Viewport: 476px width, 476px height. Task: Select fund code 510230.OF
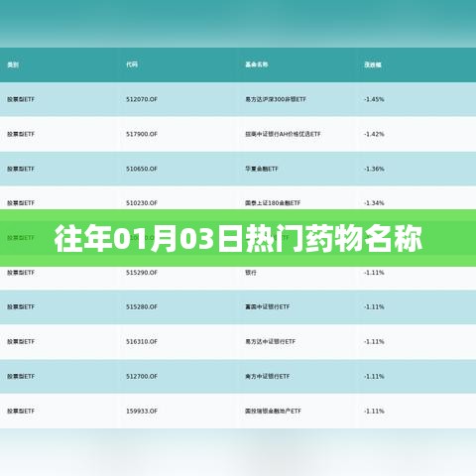click(x=142, y=202)
